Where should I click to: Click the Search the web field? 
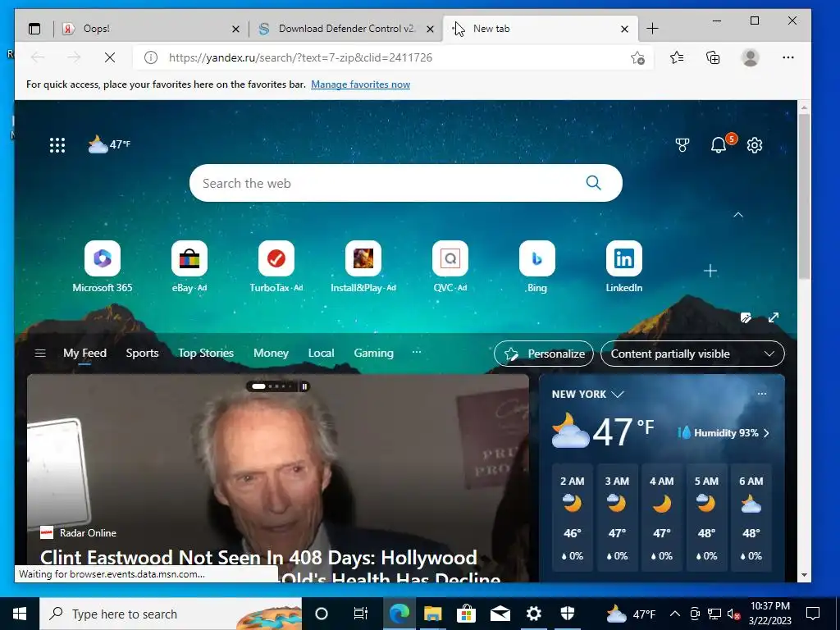click(405, 183)
